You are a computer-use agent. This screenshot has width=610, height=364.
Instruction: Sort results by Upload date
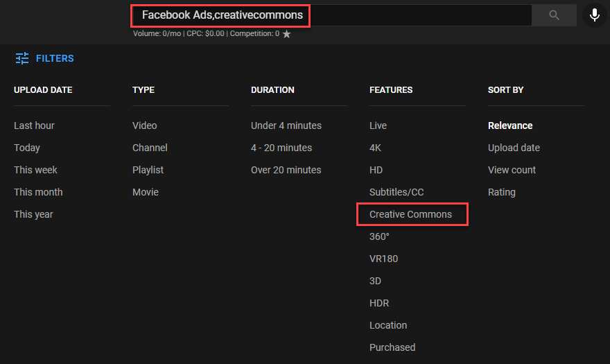(x=514, y=148)
